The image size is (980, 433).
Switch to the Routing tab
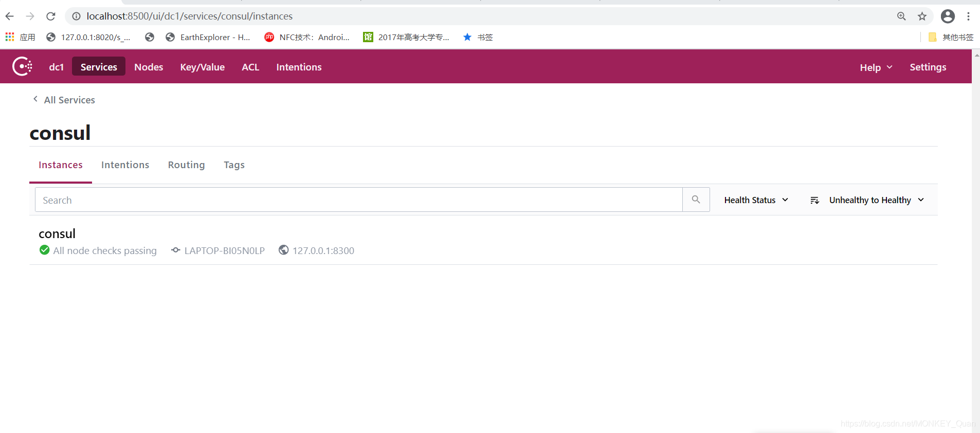187,165
